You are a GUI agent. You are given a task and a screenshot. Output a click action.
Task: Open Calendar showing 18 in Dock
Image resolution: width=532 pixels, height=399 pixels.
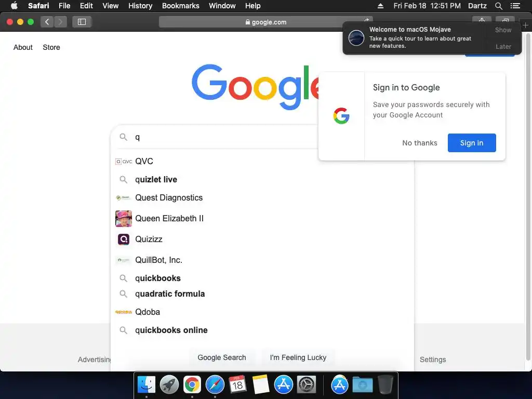(237, 385)
